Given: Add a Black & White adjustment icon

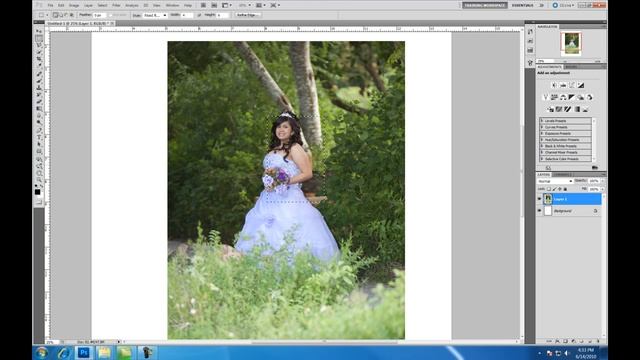Looking at the screenshot, I should [572, 97].
